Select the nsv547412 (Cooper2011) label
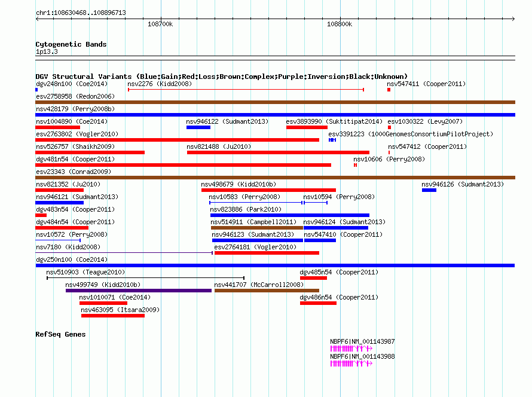 (427, 146)
